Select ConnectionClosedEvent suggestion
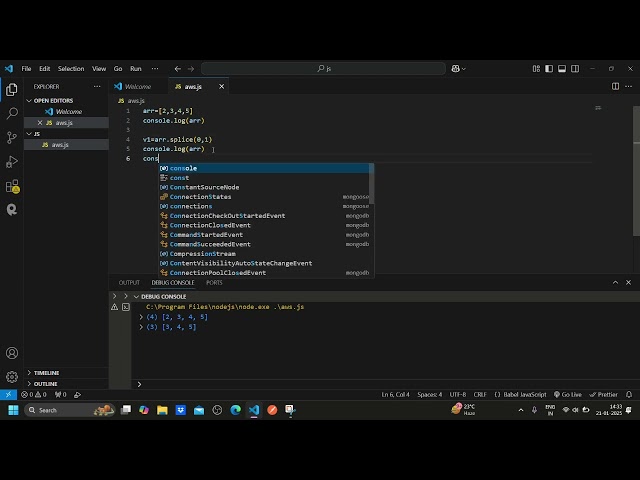The width and height of the screenshot is (640, 480). click(x=264, y=225)
